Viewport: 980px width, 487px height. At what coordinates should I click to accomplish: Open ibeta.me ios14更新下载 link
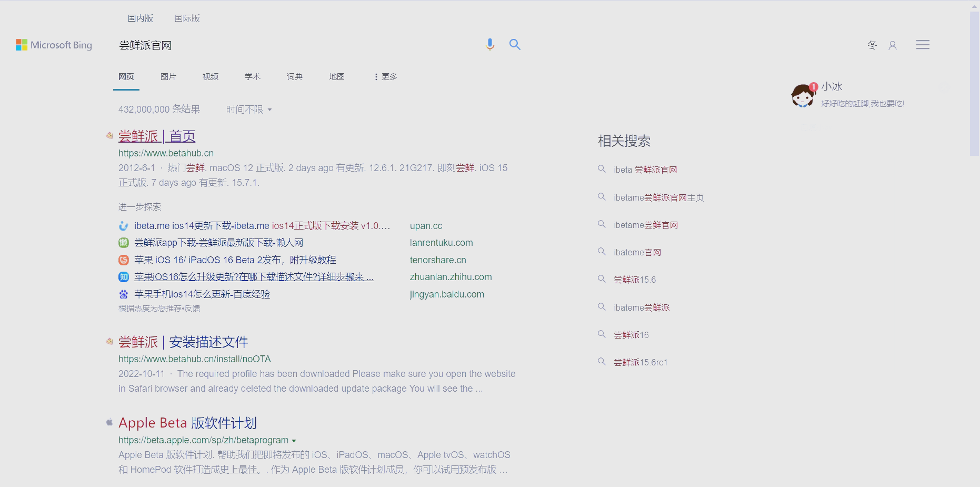[x=262, y=226]
